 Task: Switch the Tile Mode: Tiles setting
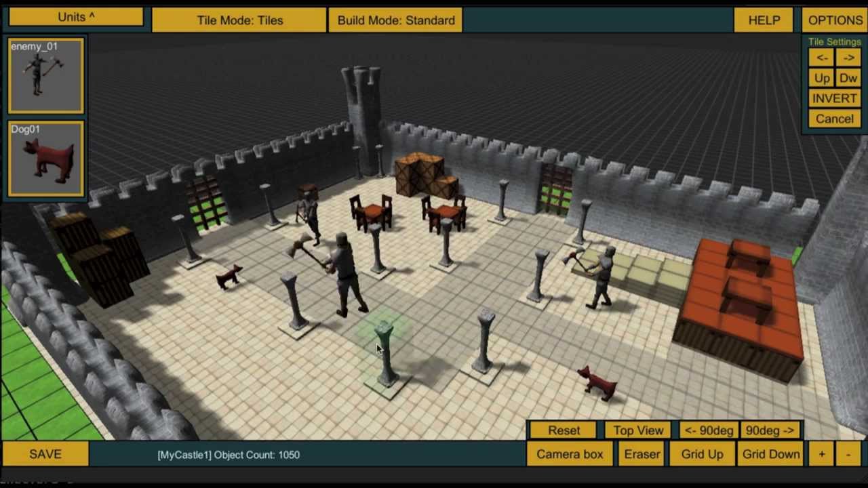239,20
